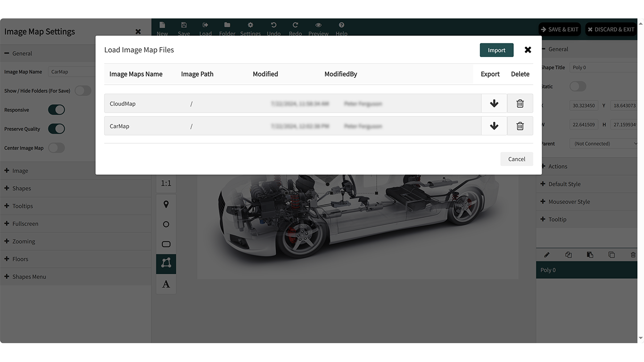The height and width of the screenshot is (362, 644).
Task: Click the Import button
Action: click(496, 50)
